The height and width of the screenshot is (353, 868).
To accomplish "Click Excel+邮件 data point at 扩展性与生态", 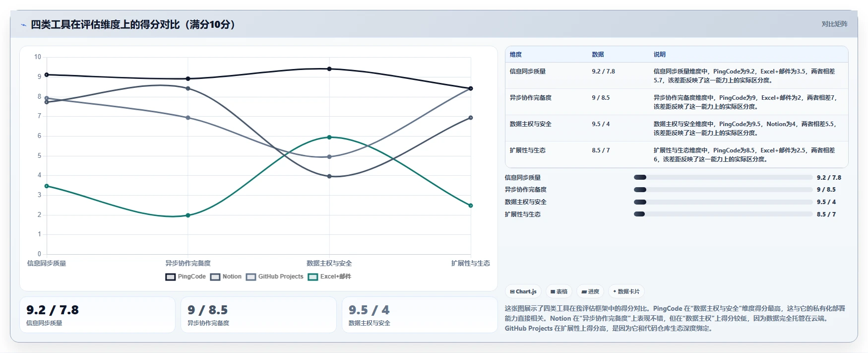I will coord(471,206).
